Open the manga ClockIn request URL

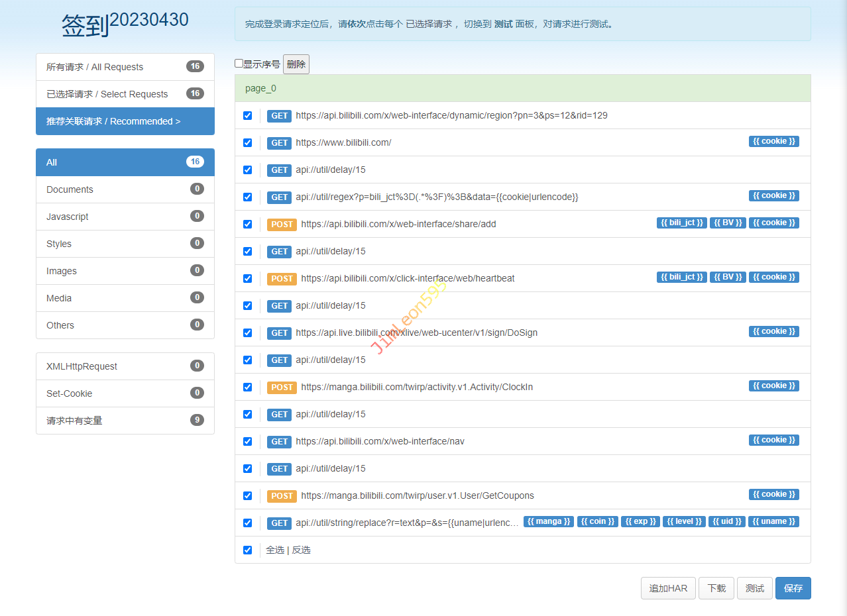click(x=416, y=387)
